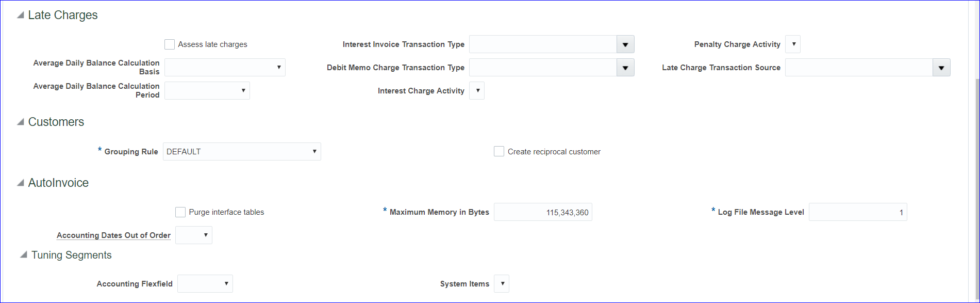Open the Penalty Charge Activity dropdown
The height and width of the screenshot is (303, 980).
pos(793,44)
